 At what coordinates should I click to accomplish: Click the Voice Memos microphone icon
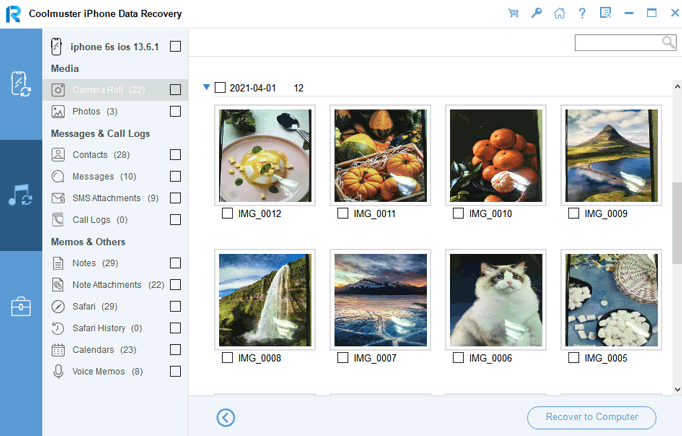coord(58,371)
